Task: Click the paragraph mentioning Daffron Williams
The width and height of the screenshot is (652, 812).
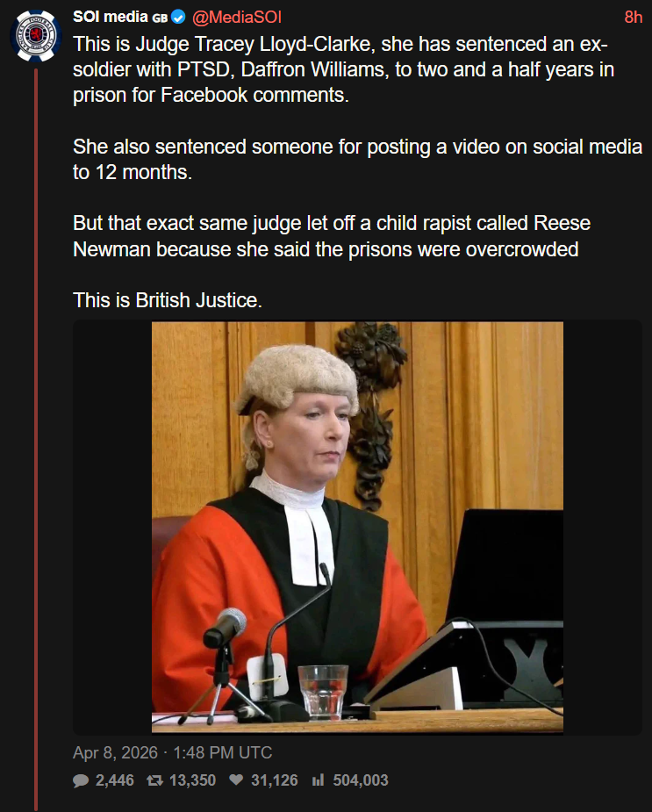Action: 343,70
